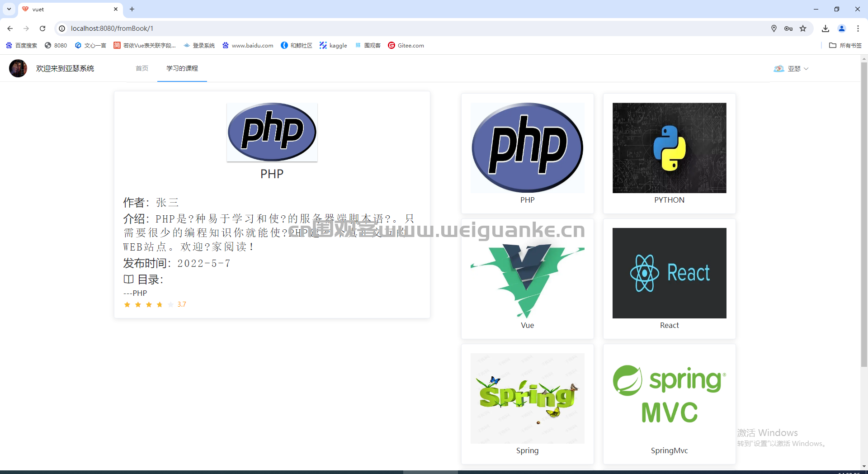This screenshot has width=868, height=474.
Task: Open 若依Vue表关联字段 bookmark
Action: pyautogui.click(x=145, y=45)
